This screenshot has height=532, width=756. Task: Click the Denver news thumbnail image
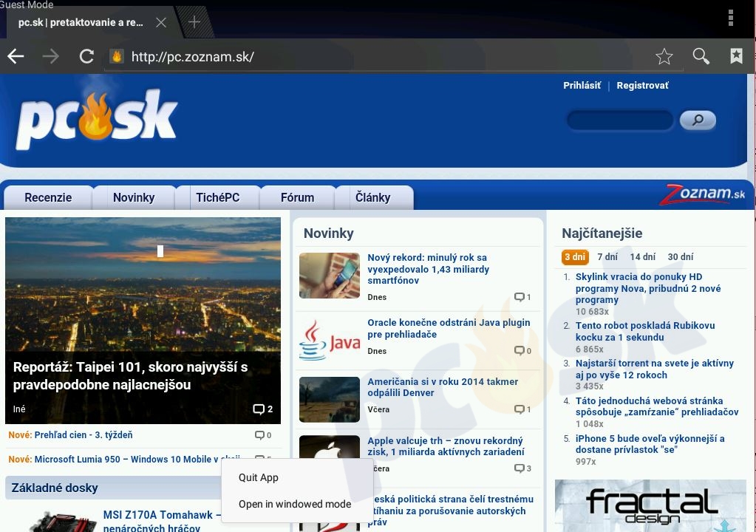(330, 400)
